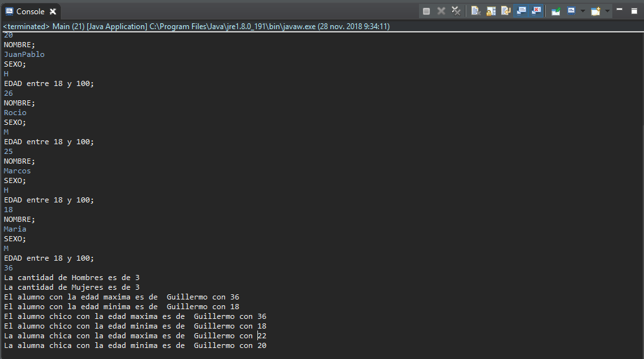Click 'La alumna chica con la edad maxima' line
Viewport: 644px width, 359px height.
[135, 336]
